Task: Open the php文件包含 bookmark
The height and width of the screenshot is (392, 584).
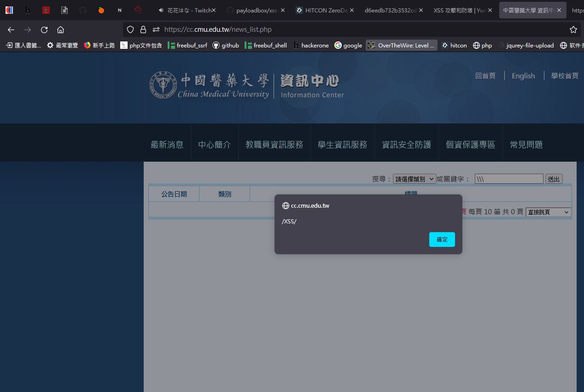Action: pos(141,45)
